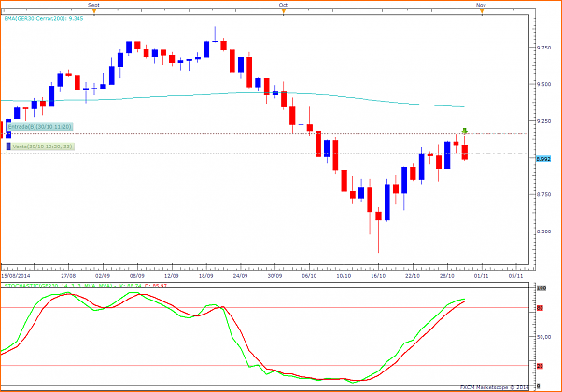Click the 05/11 date axis label

[515, 276]
